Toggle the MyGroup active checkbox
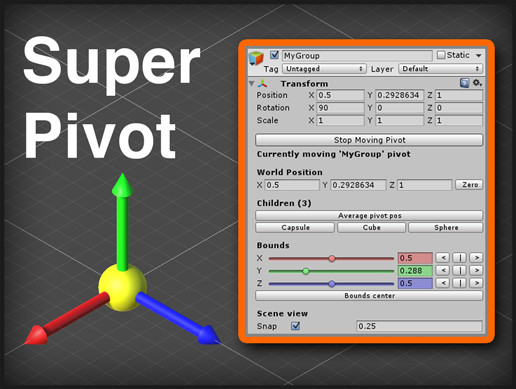Viewport: 516px width, 389px height. [274, 55]
